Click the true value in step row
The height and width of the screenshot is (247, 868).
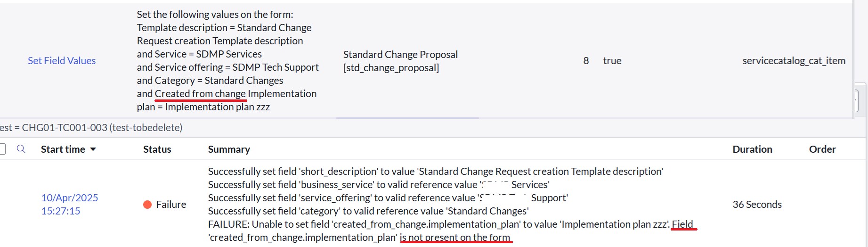coord(612,60)
